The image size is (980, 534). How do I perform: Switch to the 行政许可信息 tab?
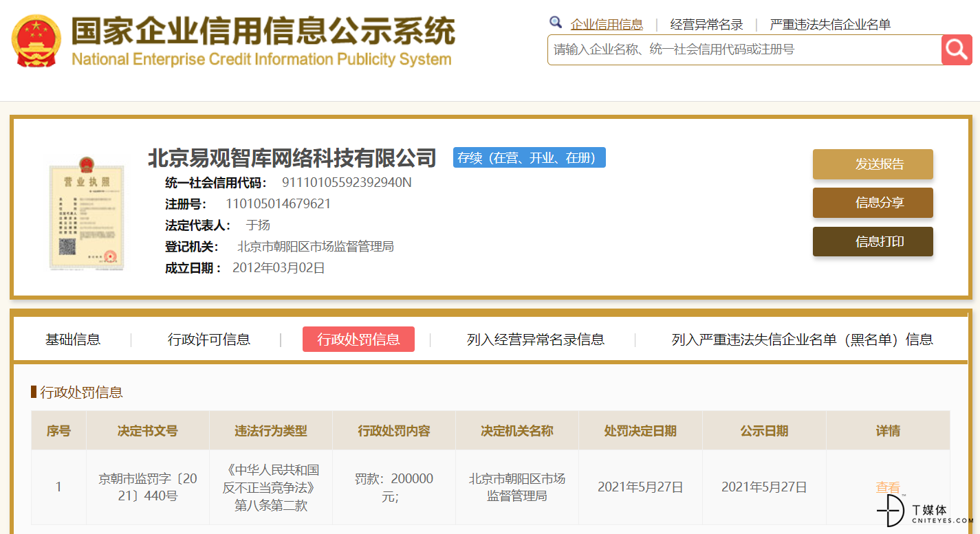(x=209, y=340)
